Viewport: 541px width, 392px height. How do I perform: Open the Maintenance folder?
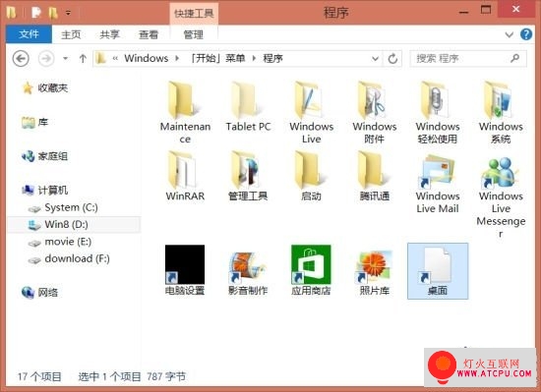pyautogui.click(x=185, y=112)
